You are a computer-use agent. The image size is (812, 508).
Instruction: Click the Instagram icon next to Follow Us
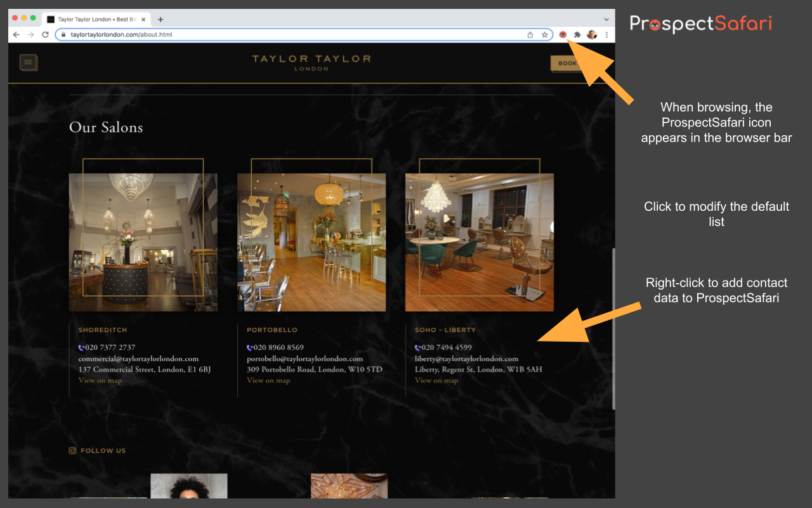pyautogui.click(x=72, y=450)
